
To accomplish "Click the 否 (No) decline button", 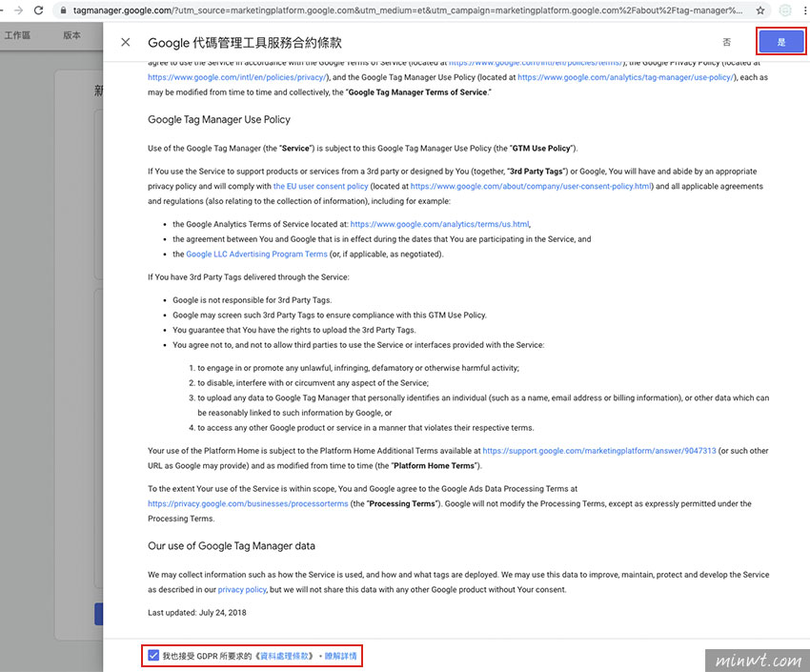I will [726, 42].
